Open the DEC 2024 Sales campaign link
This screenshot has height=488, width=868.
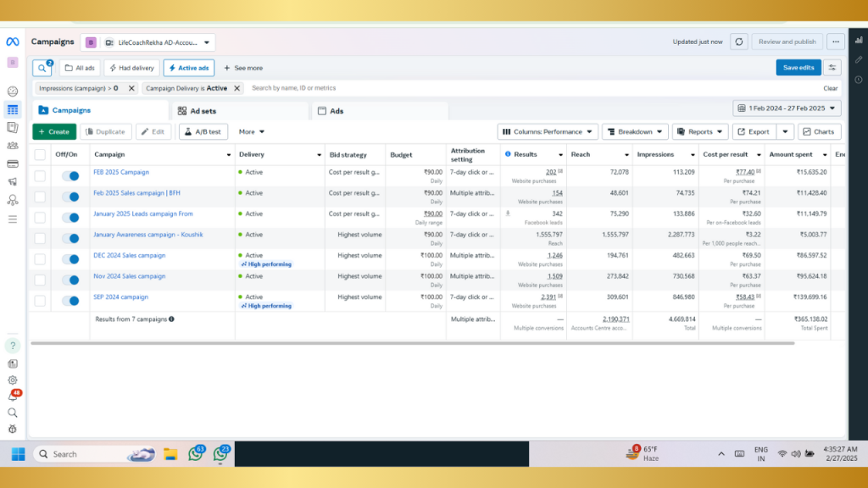(x=129, y=255)
